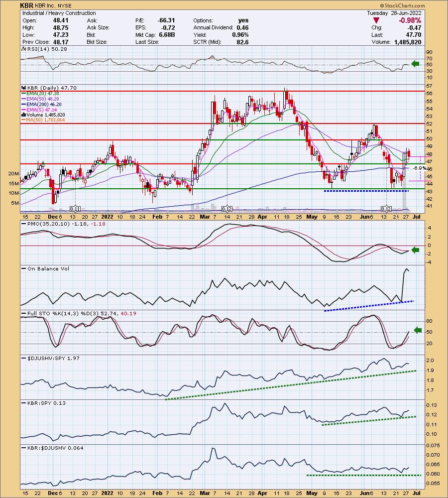This screenshot has height=498, width=448.
Task: Click the Low value 47.23
Action: click(x=61, y=35)
